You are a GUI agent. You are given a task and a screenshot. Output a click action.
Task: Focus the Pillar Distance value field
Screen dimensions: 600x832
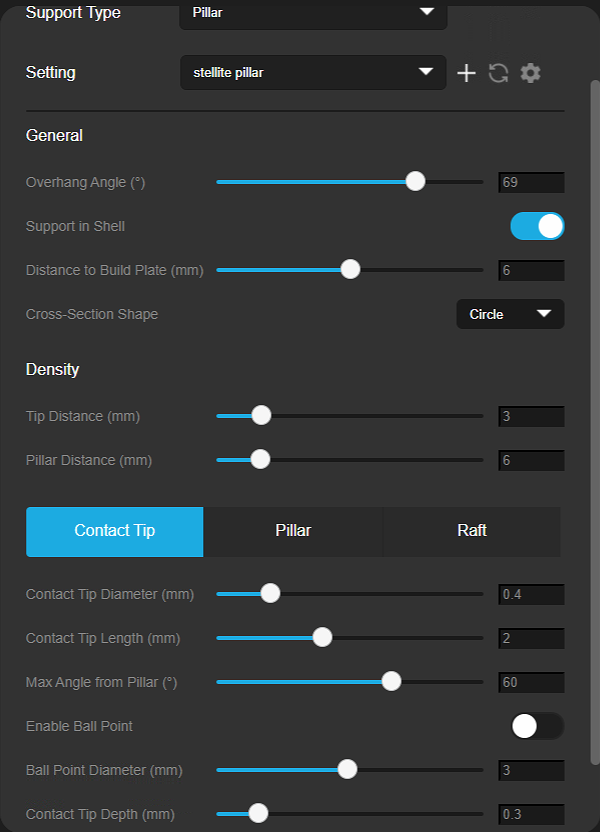531,460
